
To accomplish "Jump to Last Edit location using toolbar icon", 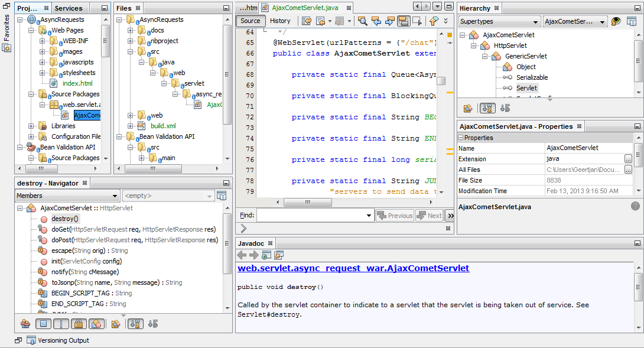I will point(306,21).
